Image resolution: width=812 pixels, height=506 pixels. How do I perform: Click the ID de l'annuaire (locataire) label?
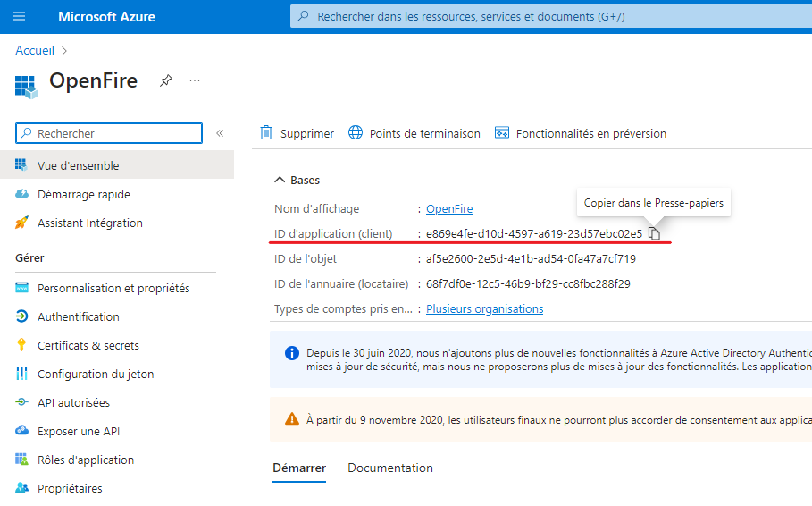pyautogui.click(x=340, y=283)
